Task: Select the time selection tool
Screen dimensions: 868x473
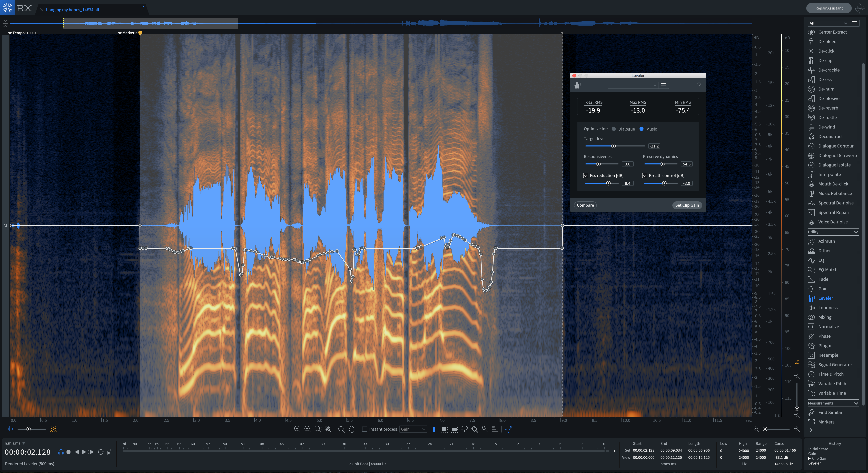Action: (x=434, y=429)
